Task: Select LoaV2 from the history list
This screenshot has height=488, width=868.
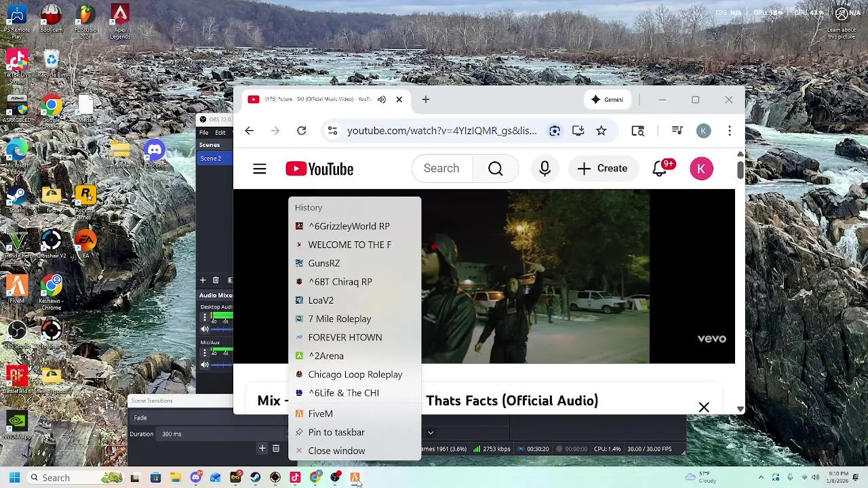Action: pyautogui.click(x=354, y=300)
